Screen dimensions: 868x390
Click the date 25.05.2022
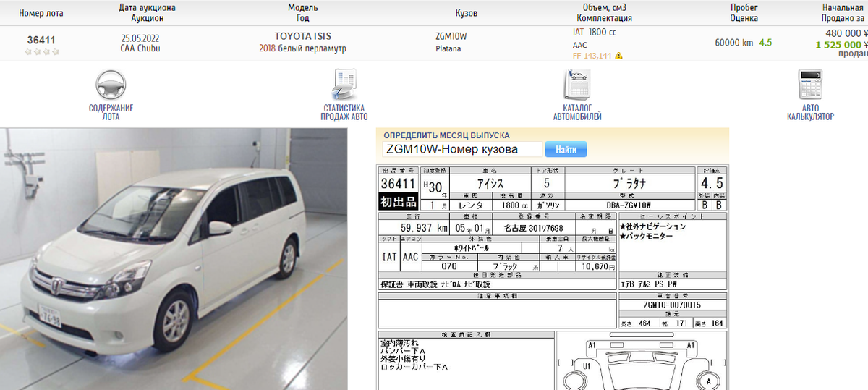point(140,37)
